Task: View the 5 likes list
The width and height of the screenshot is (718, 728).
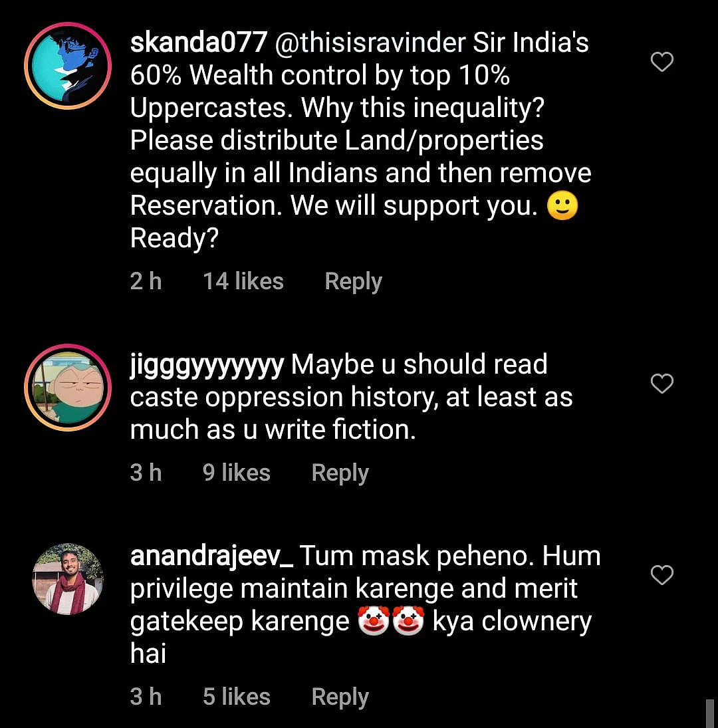Action: [236, 697]
